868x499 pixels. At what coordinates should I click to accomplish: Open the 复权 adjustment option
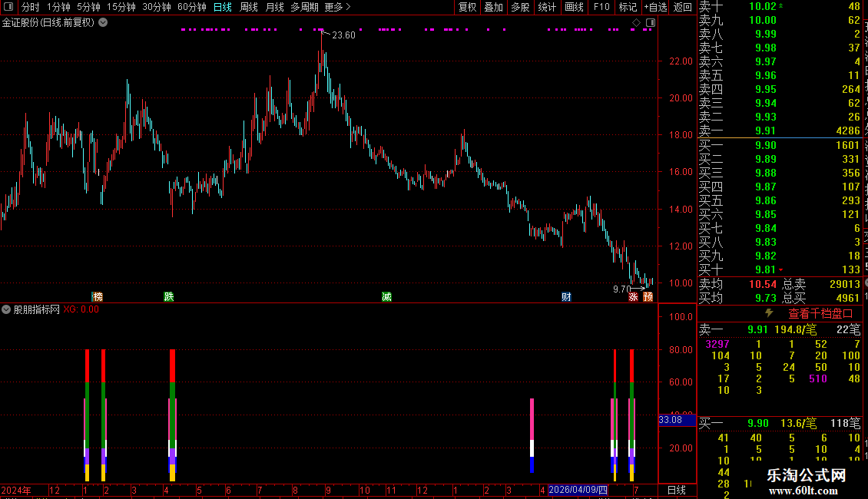tap(467, 7)
